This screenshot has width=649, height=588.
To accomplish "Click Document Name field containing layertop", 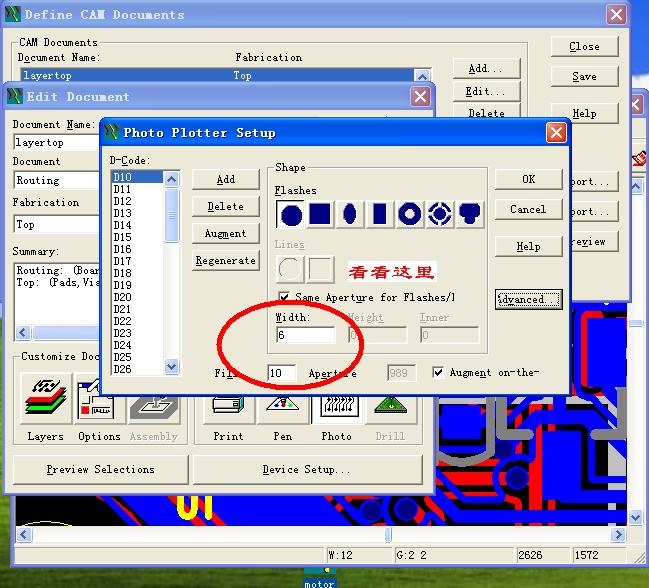I will [x=56, y=142].
